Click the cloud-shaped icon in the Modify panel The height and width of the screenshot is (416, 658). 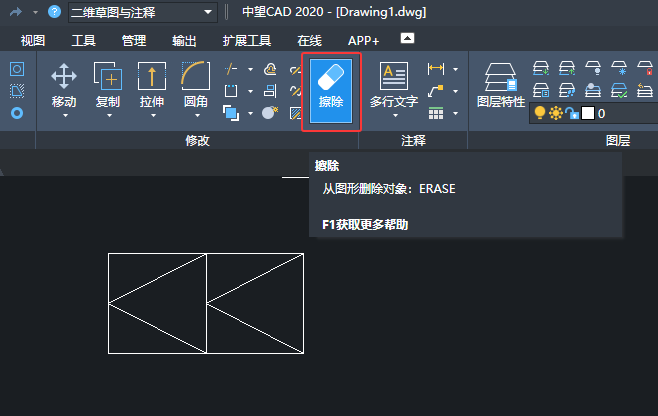point(270,69)
